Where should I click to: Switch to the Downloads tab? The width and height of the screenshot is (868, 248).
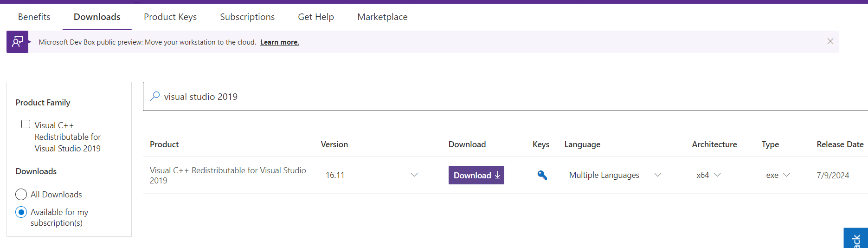tap(97, 17)
